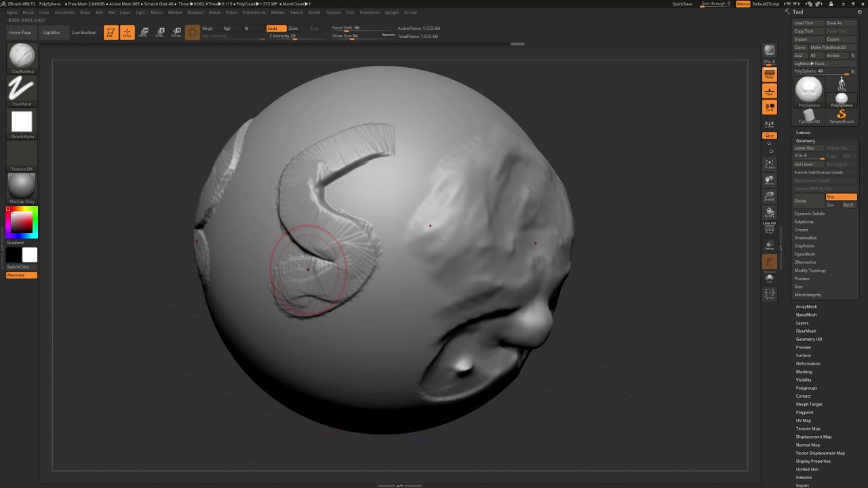Screen dimensions: 868x488
Task: Expand the Polygroups subpalette
Action: click(x=806, y=388)
